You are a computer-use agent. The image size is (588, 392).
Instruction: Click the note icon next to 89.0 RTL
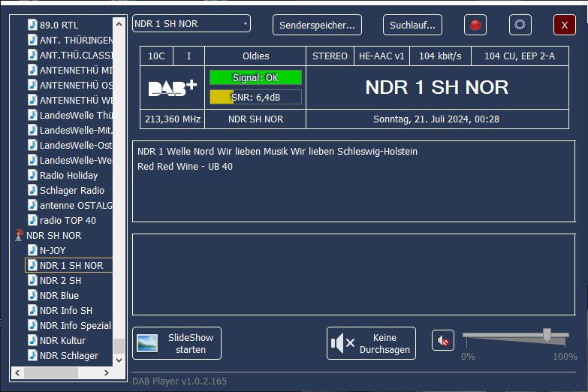click(32, 24)
